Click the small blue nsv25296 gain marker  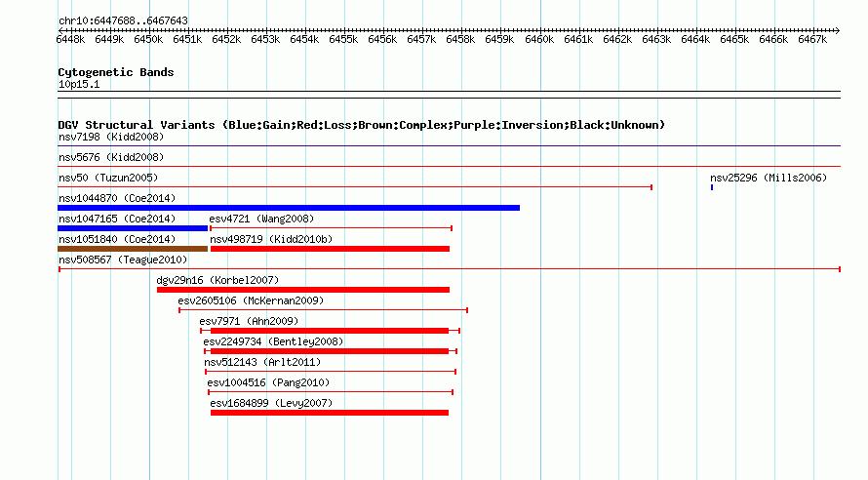tap(712, 187)
